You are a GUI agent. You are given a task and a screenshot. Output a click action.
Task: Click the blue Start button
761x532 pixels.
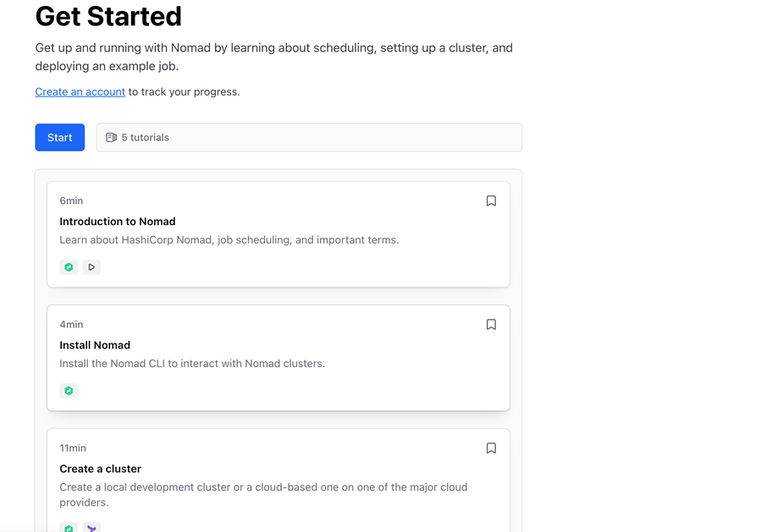[x=59, y=137]
